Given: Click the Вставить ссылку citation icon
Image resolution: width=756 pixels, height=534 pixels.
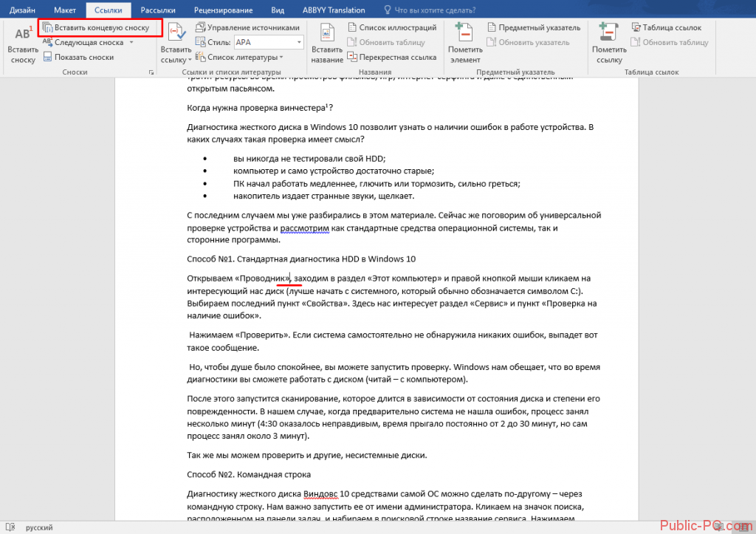Looking at the screenshot, I should [x=176, y=32].
